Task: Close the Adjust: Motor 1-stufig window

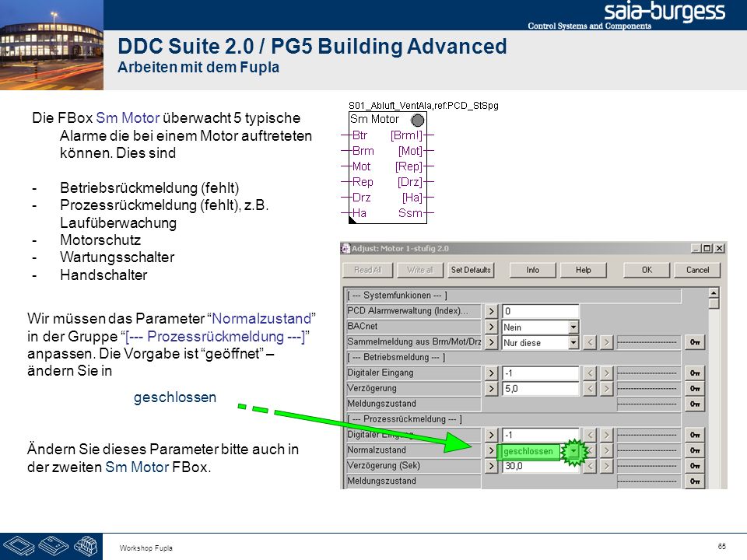Action: tap(719, 248)
